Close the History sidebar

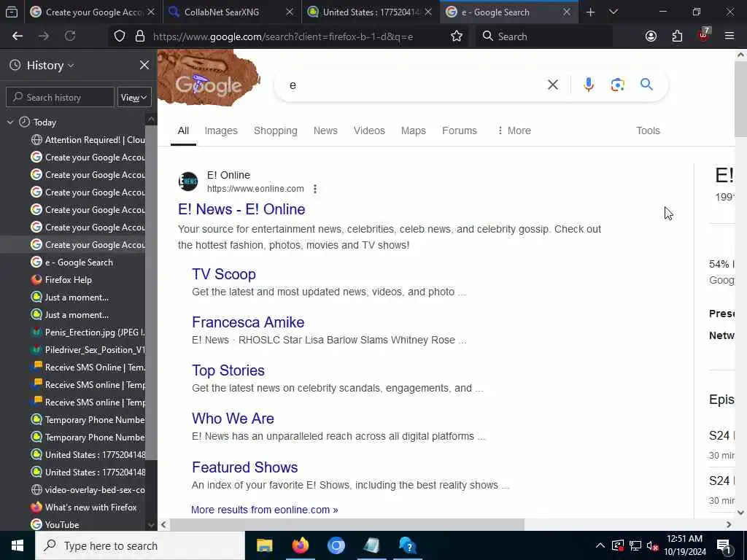click(144, 65)
